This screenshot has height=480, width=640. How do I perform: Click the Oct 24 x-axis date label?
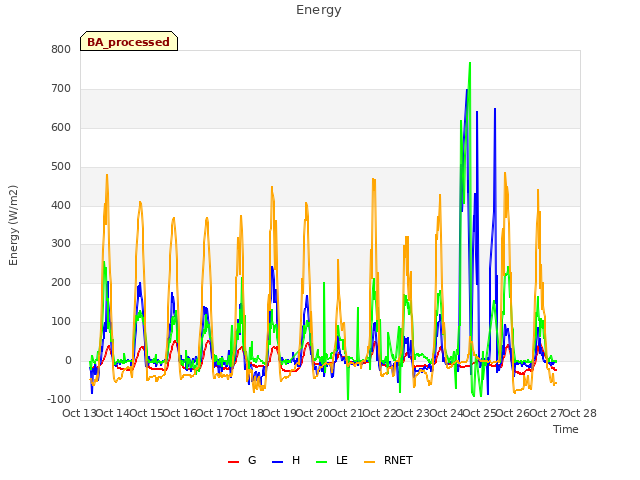tap(446, 413)
